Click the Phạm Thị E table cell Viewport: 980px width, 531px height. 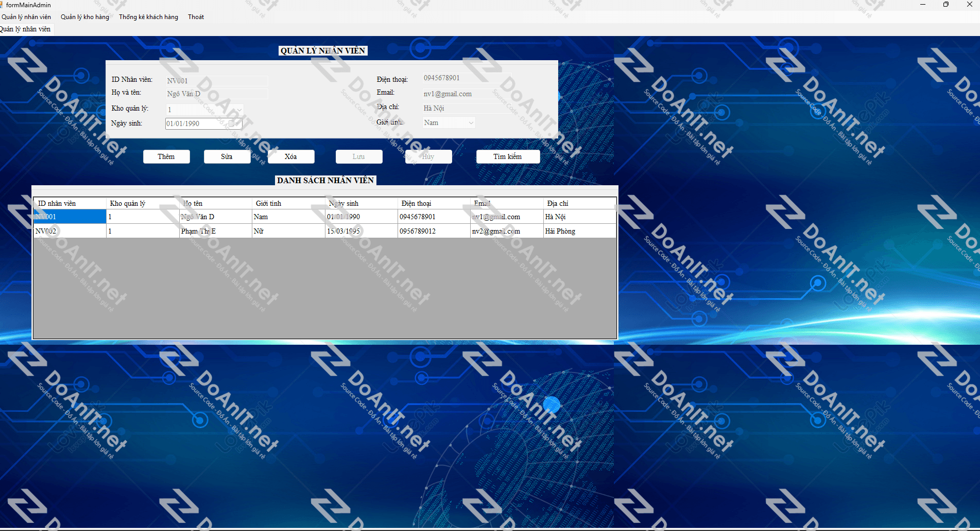(215, 231)
